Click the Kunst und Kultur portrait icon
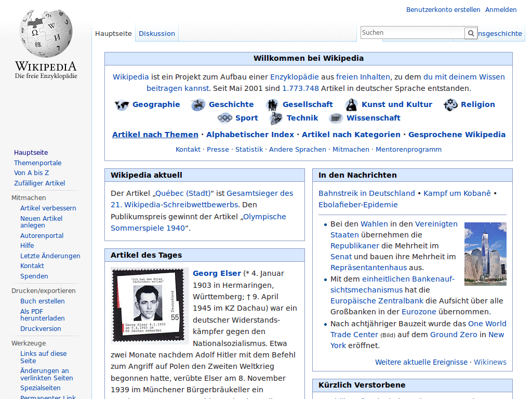 [351, 105]
